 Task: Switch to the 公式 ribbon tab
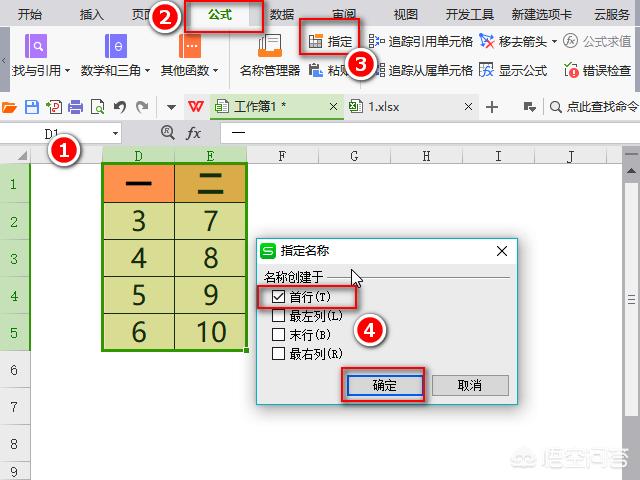pyautogui.click(x=220, y=14)
